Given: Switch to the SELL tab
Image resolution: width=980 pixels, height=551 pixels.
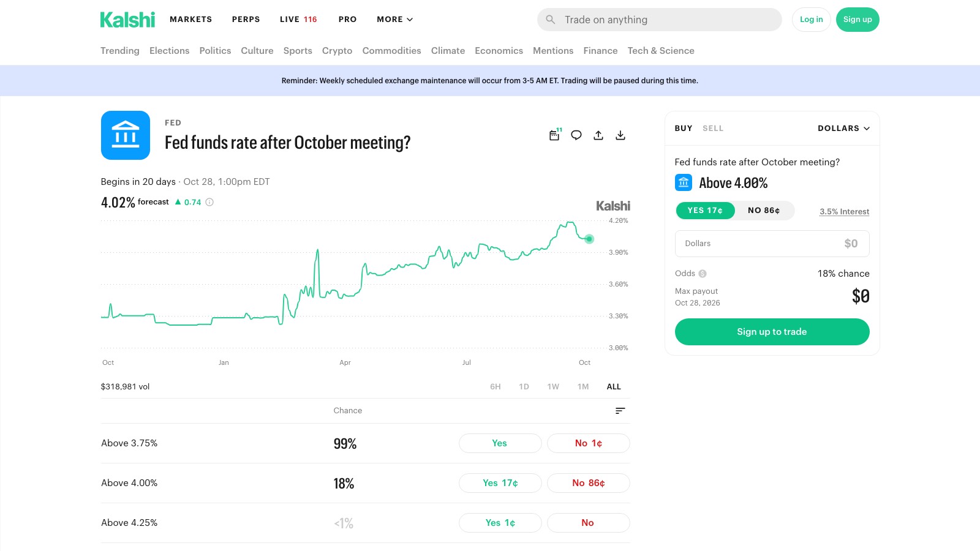Looking at the screenshot, I should (713, 129).
